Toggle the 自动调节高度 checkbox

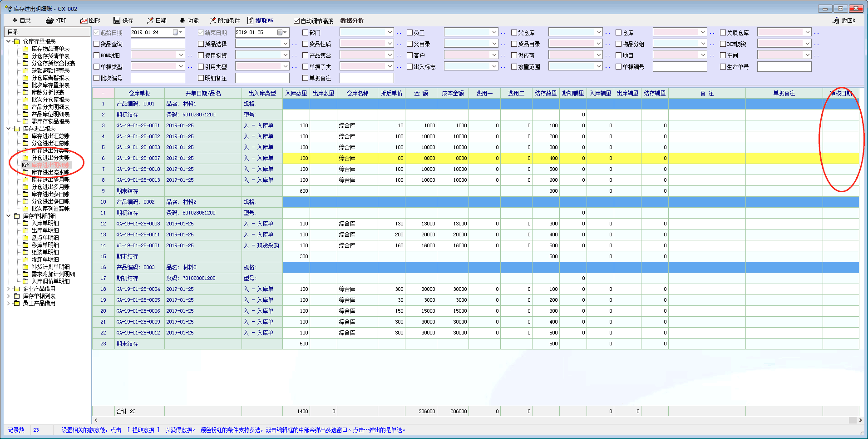coord(296,21)
